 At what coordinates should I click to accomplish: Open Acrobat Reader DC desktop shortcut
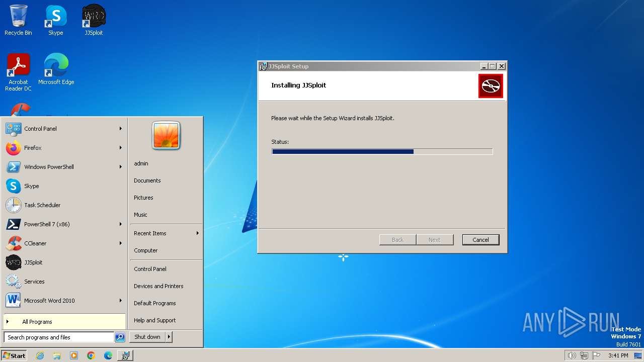pyautogui.click(x=18, y=72)
